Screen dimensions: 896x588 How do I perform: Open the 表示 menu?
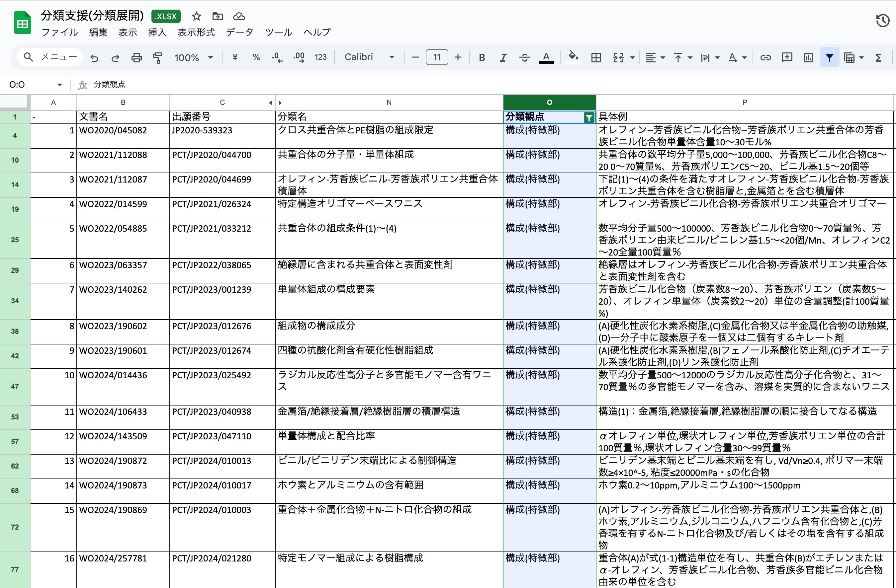click(x=128, y=32)
